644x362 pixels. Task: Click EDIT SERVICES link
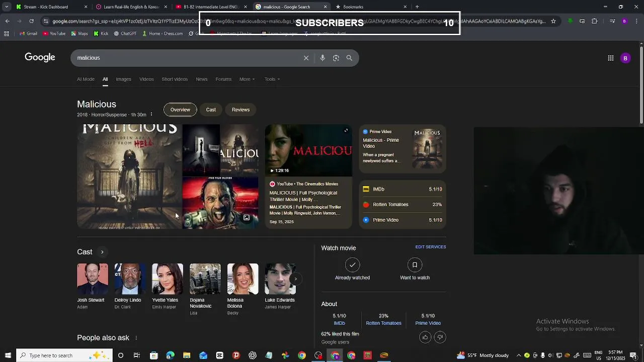pos(431,247)
